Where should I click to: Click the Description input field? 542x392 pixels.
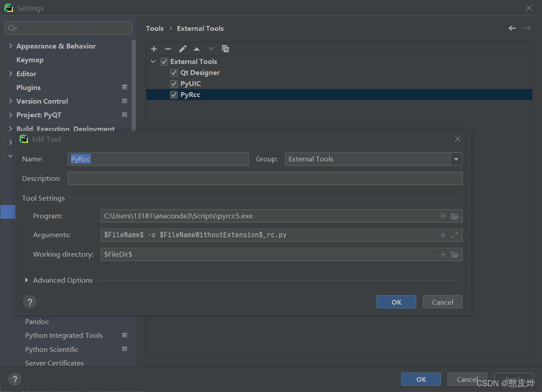(265, 179)
